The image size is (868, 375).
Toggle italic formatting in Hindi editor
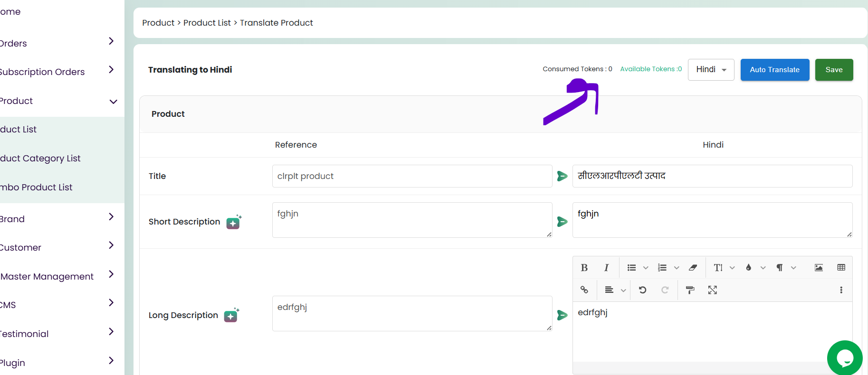(606, 268)
